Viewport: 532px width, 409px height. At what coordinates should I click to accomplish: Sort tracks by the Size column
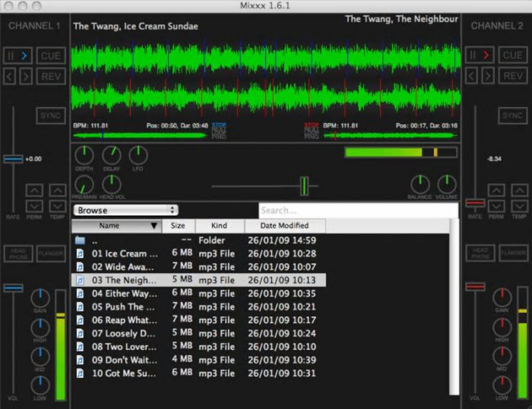178,226
